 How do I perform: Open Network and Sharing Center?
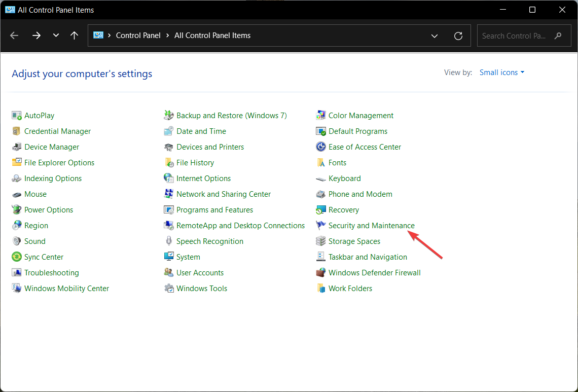click(224, 194)
